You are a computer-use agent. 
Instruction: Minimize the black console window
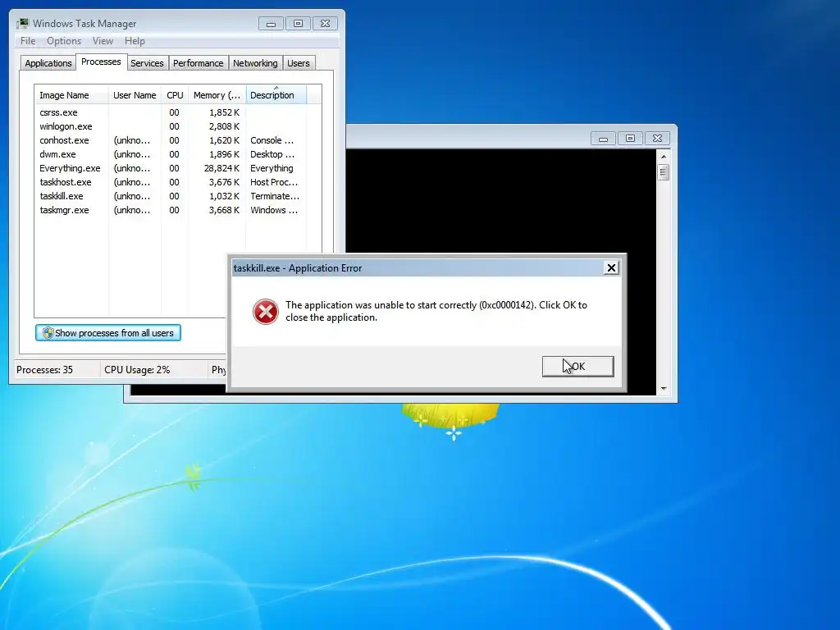pyautogui.click(x=603, y=139)
